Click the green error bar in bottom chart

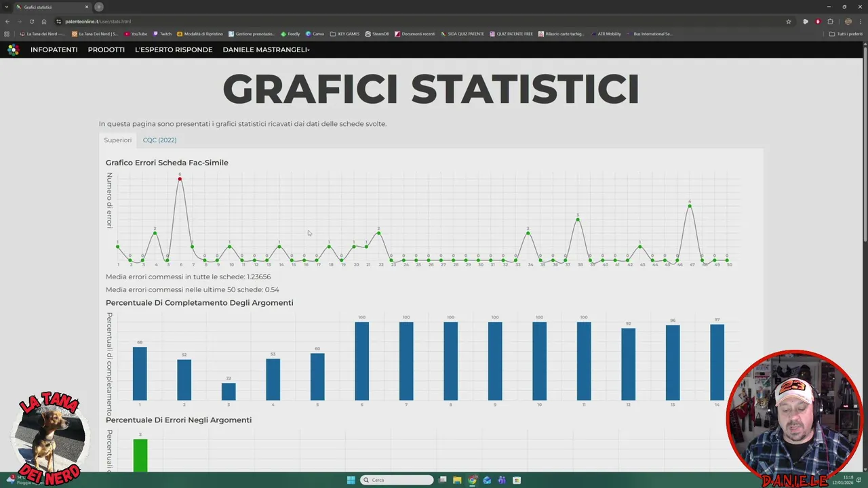(x=140, y=455)
